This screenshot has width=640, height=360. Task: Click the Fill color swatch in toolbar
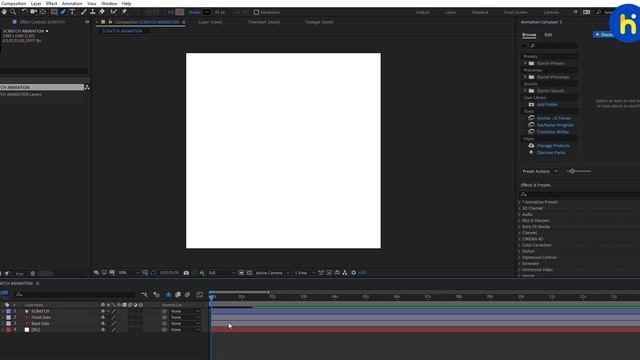(x=180, y=12)
